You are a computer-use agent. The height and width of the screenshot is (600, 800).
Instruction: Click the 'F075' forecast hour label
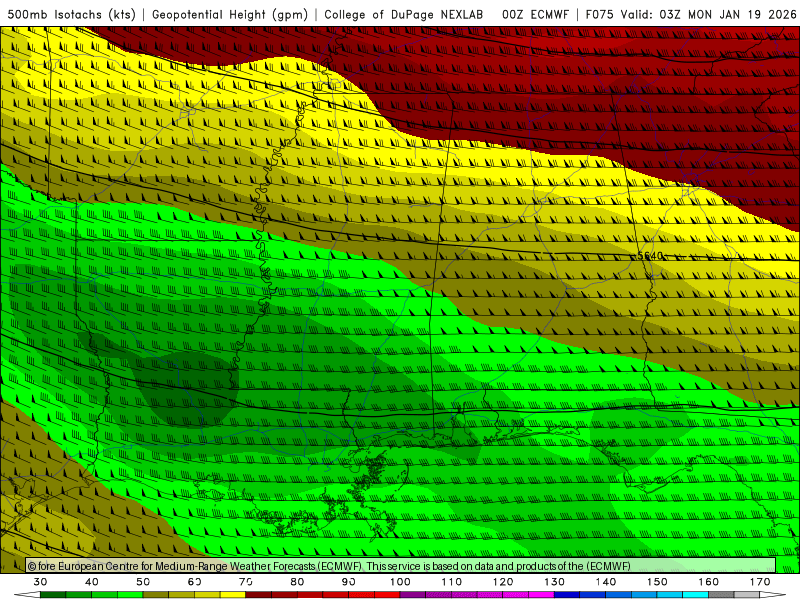pyautogui.click(x=598, y=14)
